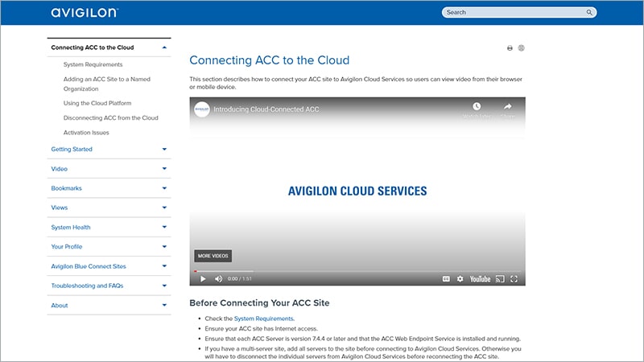The height and width of the screenshot is (362, 644).
Task: Expand the System Health section arrow
Action: click(164, 227)
